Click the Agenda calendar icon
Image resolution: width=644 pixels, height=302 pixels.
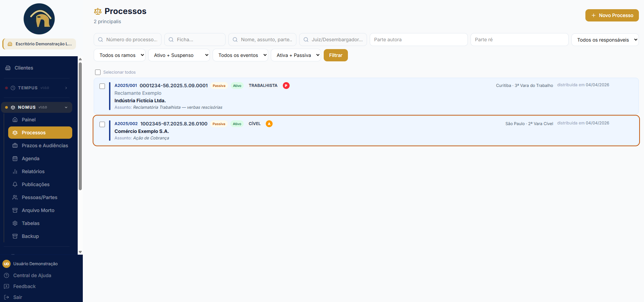coord(15,158)
